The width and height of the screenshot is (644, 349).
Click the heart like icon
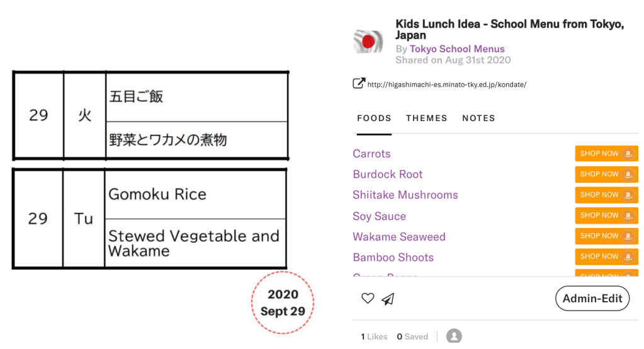click(x=368, y=299)
